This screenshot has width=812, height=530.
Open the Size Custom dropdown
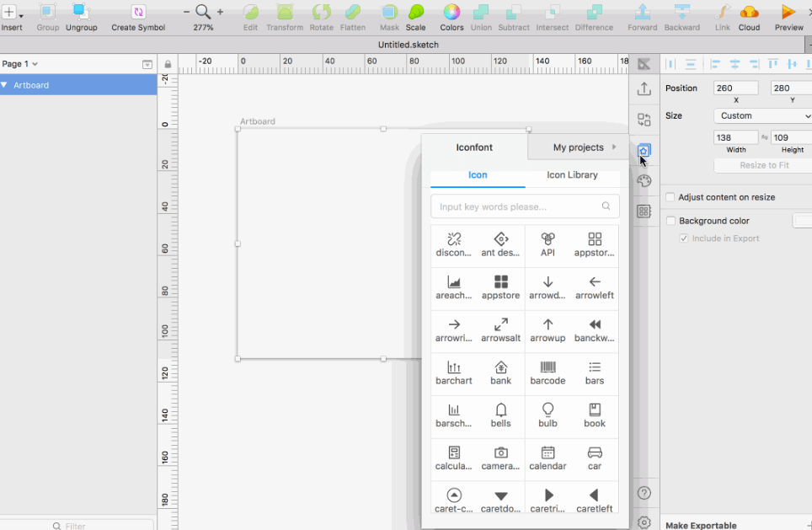point(763,115)
